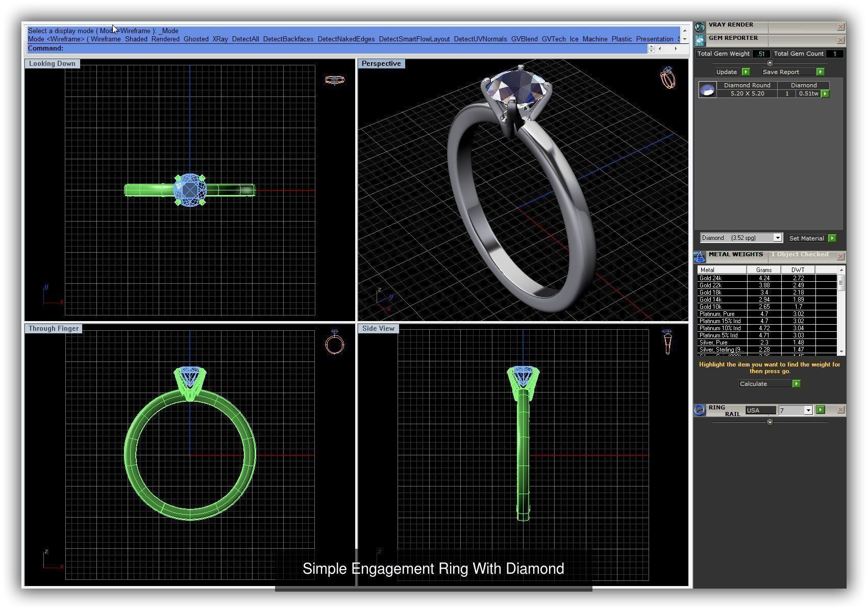This screenshot has height=610, width=868.
Task: Choose the DetectUVNormals mode option
Action: click(x=480, y=39)
